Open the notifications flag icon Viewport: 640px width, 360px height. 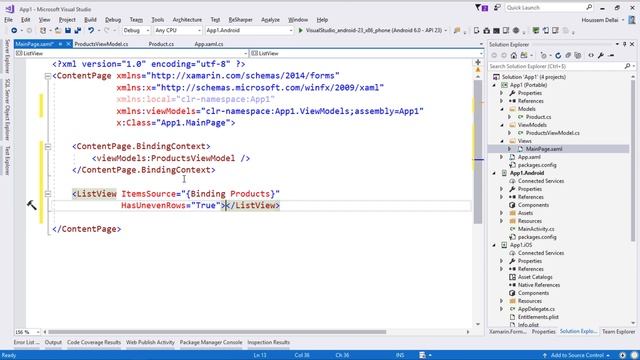pyautogui.click(x=482, y=8)
